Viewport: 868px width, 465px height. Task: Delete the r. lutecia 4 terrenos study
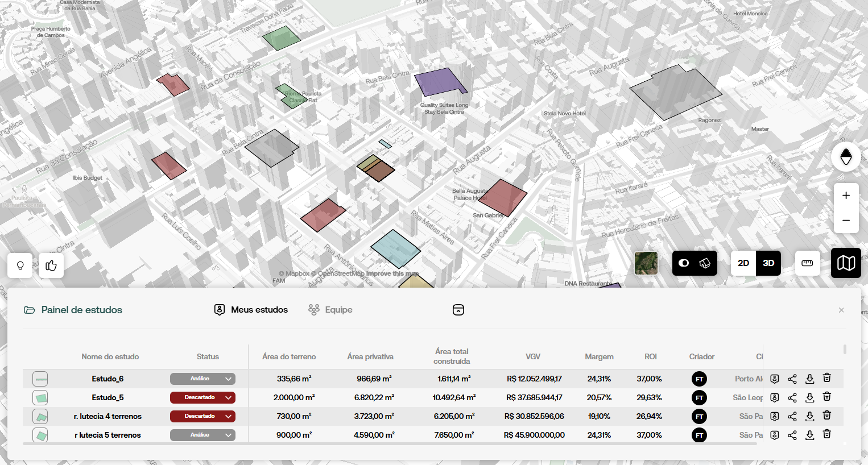(x=827, y=416)
